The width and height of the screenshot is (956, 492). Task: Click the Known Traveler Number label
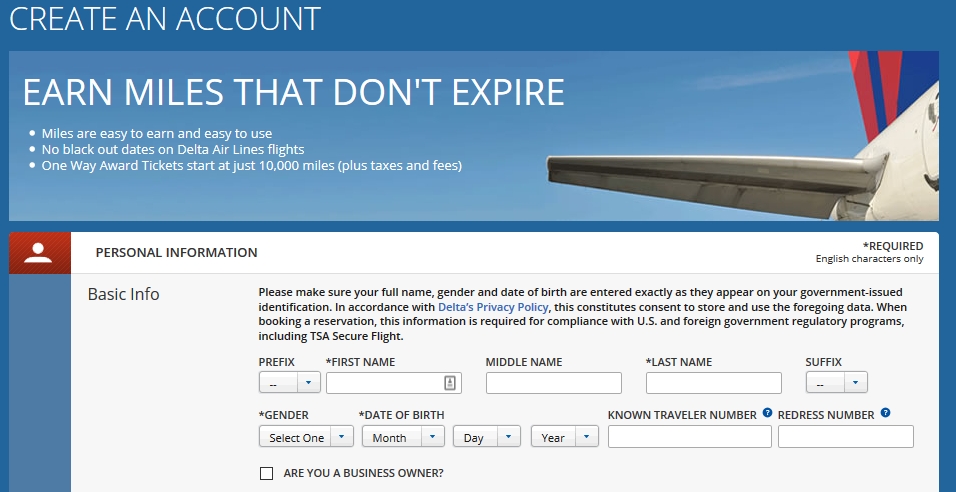682,415
